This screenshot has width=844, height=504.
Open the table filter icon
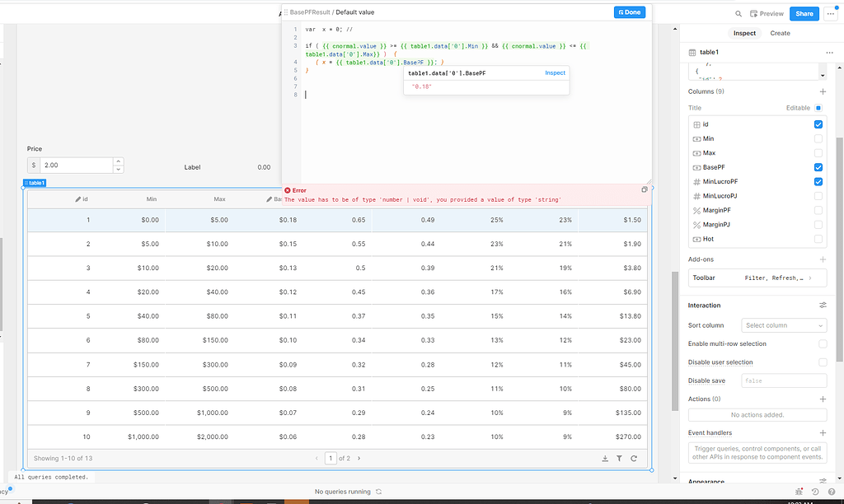pyautogui.click(x=619, y=459)
